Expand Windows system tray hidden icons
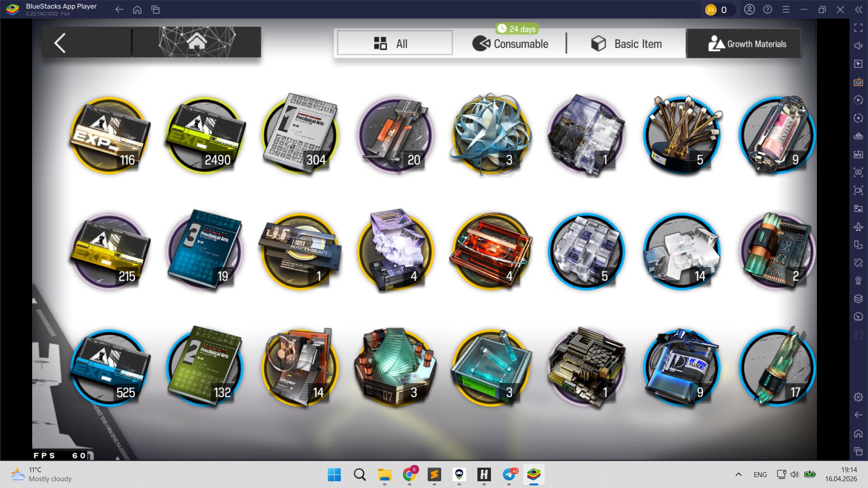Screen dimensions: 868x488 [x=738, y=474]
